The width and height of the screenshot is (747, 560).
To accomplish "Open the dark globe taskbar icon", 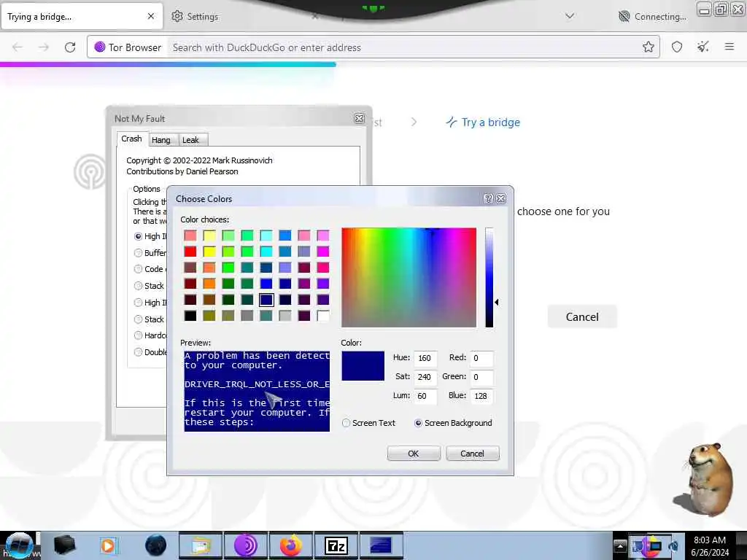I will 155,545.
